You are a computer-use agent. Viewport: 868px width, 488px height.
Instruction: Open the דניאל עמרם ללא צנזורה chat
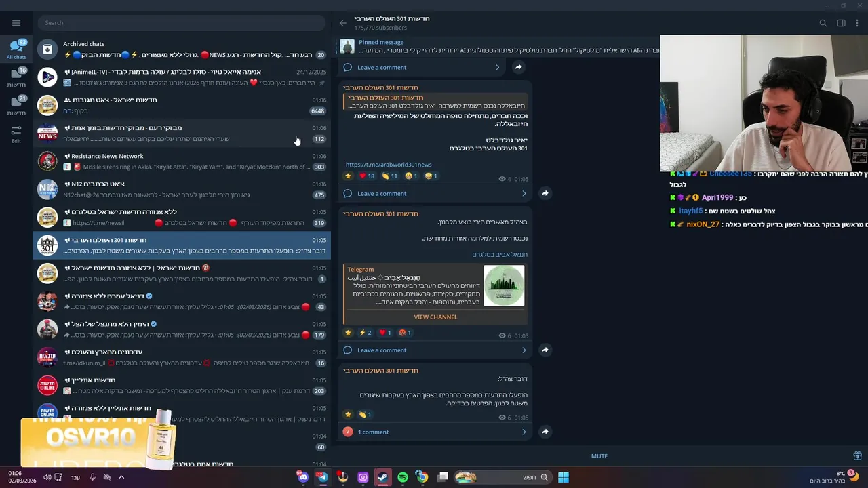[x=182, y=301]
